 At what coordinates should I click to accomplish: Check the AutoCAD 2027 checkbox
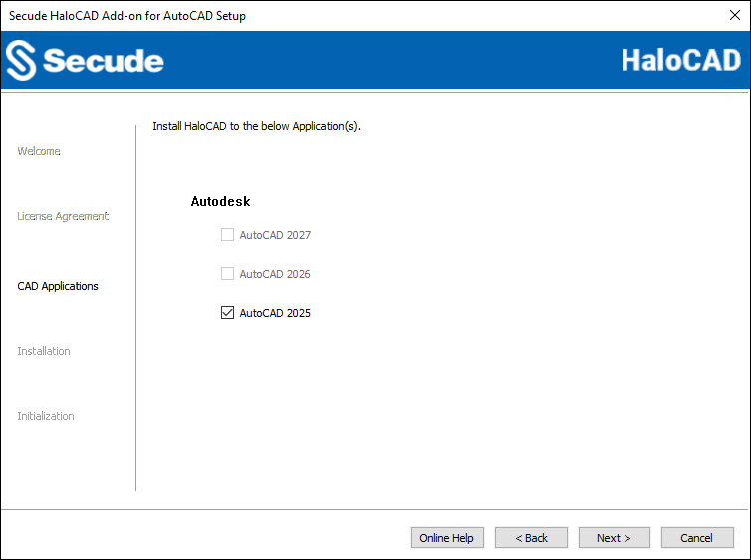click(227, 235)
